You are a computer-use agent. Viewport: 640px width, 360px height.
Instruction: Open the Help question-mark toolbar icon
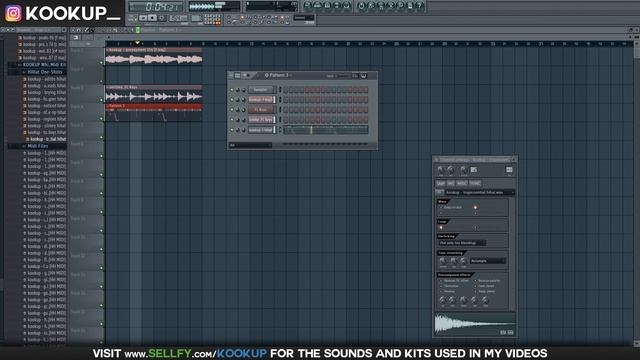point(419,5)
